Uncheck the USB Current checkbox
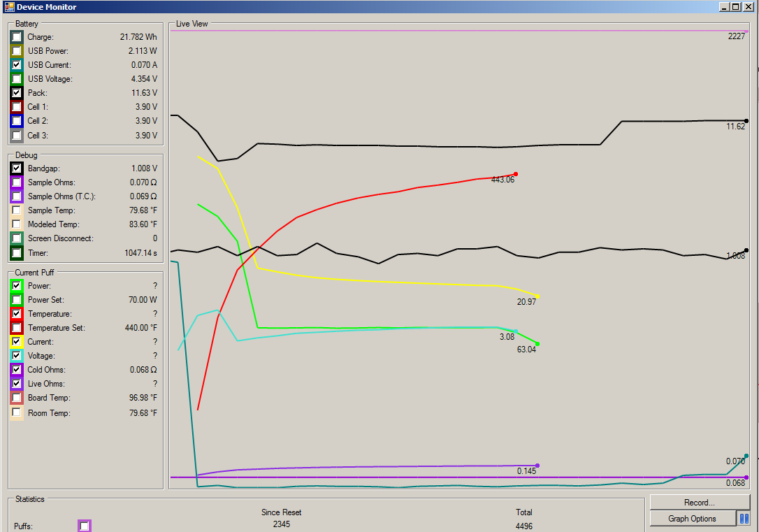Viewport: 759px width, 532px height. 16,65
